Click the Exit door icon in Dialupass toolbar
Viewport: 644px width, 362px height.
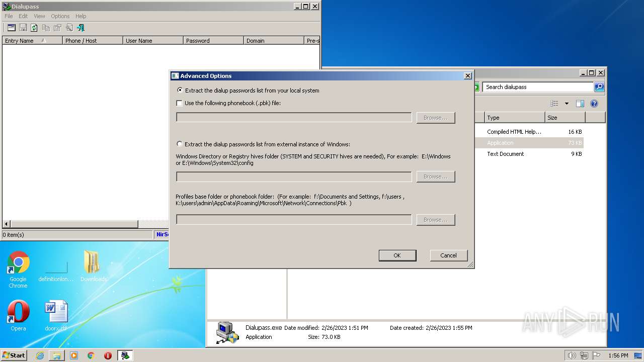point(80,28)
